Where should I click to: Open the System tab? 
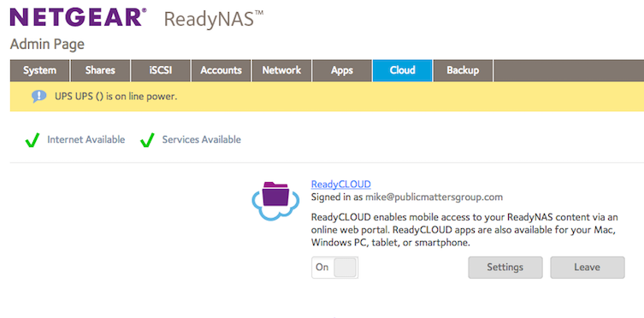[x=40, y=71]
